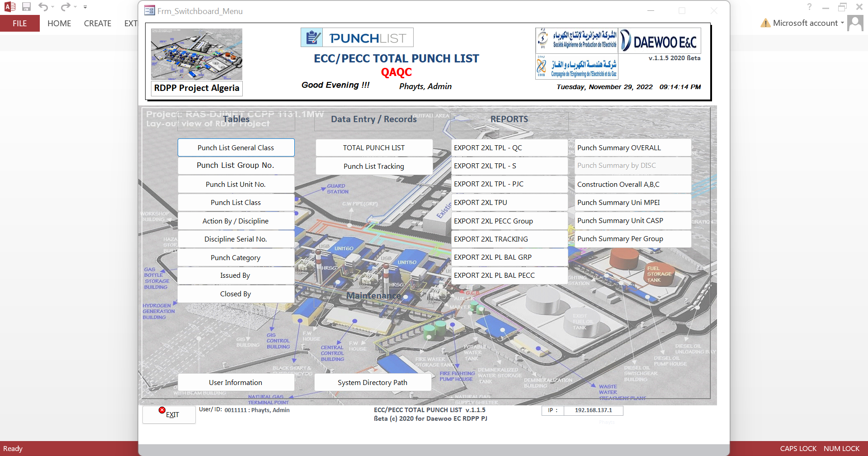868x456 pixels.
Task: Click the Data Entry / Records header
Action: [374, 119]
